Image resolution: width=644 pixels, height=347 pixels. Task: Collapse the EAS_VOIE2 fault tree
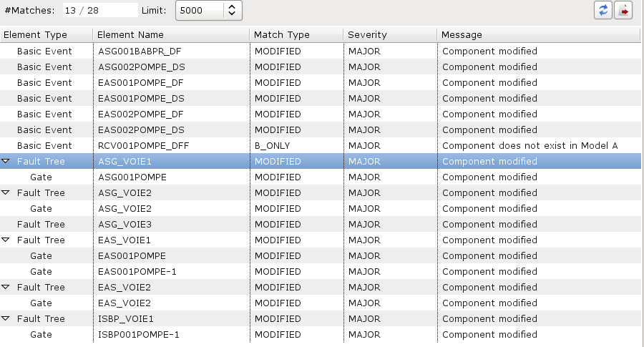click(6, 287)
